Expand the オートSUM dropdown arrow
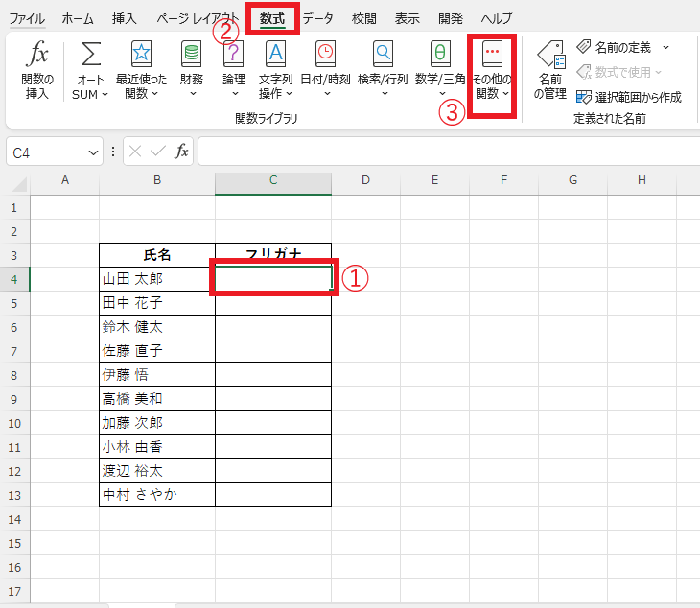700x608 pixels. pyautogui.click(x=105, y=95)
